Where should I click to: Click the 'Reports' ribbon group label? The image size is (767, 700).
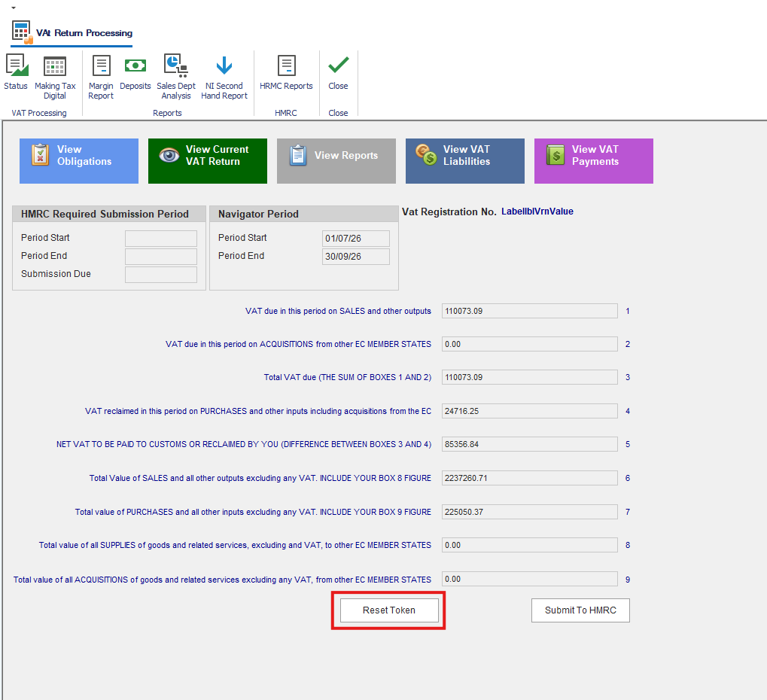(167, 113)
